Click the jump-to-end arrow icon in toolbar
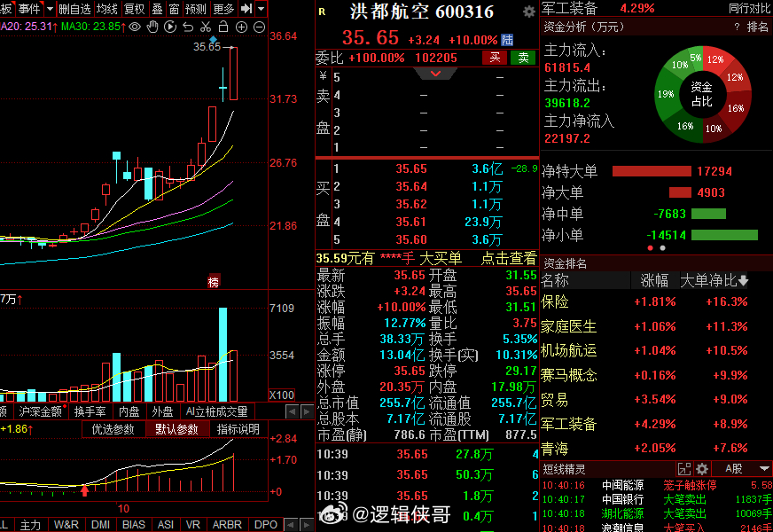The width and height of the screenshot is (773, 532). point(246,8)
